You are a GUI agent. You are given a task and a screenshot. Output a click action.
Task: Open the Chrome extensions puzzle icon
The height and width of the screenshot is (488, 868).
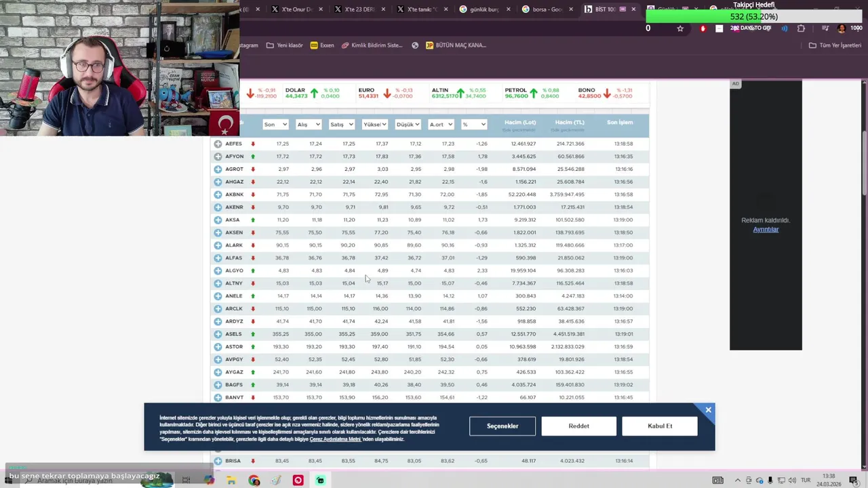[x=801, y=28]
